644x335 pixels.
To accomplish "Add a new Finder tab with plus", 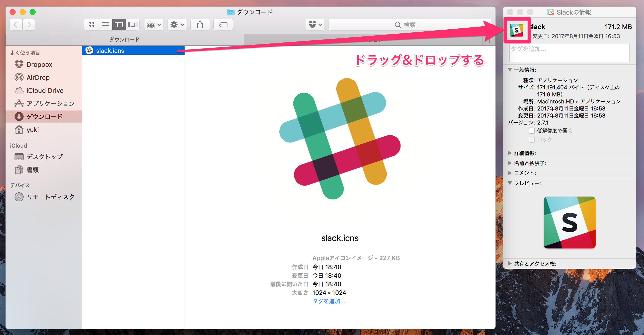I will [x=489, y=40].
